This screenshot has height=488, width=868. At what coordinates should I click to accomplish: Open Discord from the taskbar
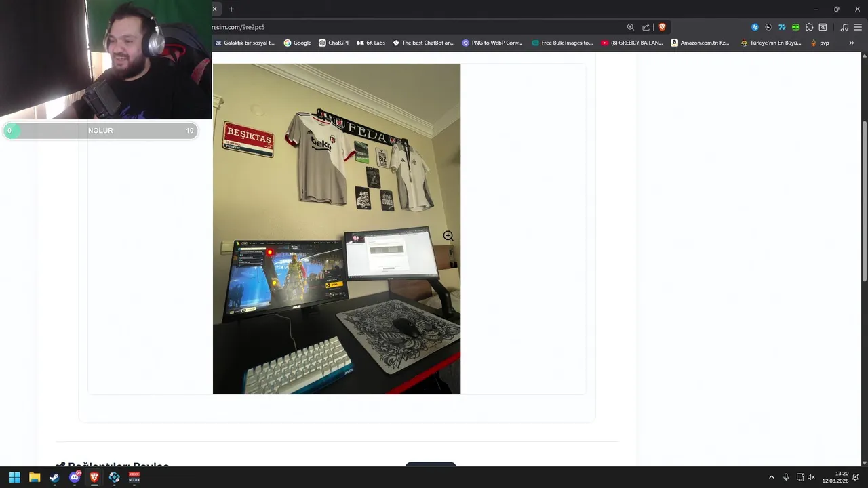tap(75, 477)
